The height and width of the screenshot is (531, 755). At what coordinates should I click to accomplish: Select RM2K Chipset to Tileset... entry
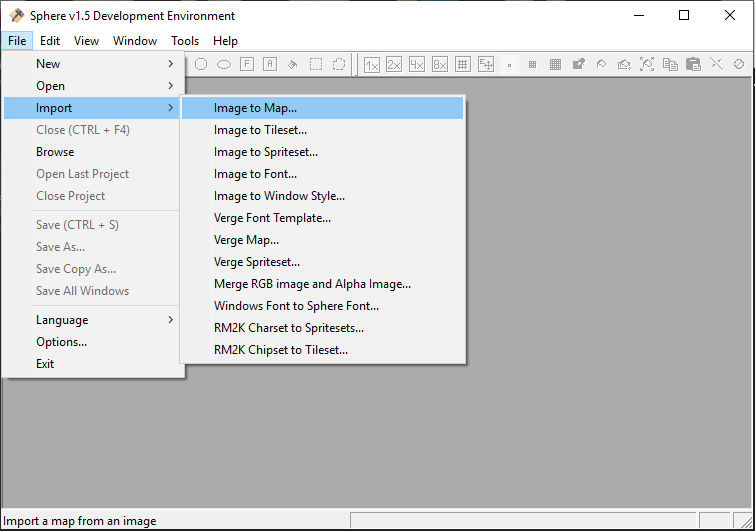[280, 350]
